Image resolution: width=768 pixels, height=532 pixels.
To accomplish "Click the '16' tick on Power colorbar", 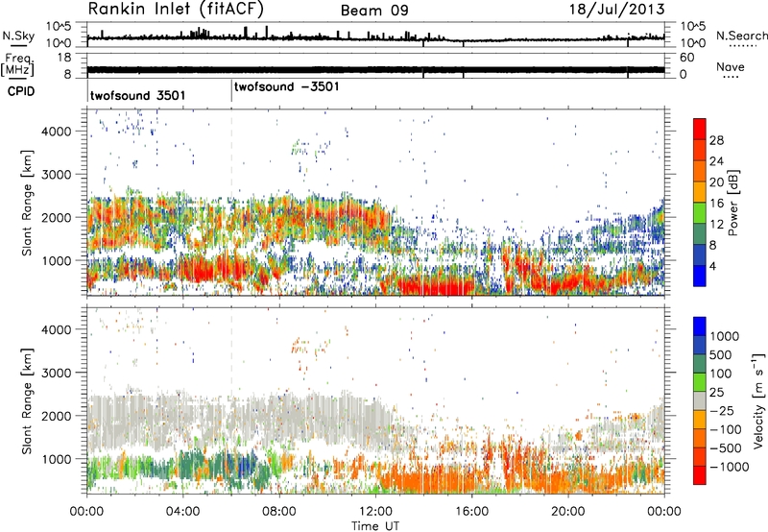I will point(716,204).
